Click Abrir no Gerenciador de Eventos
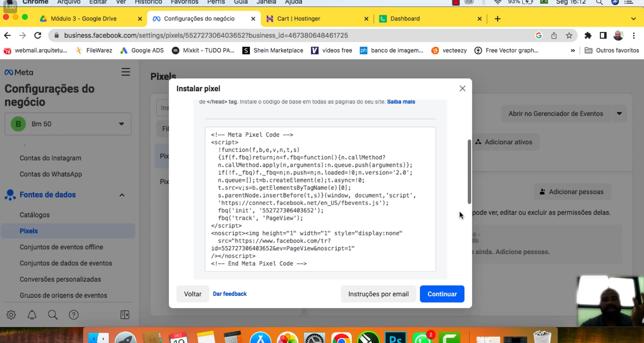 click(x=556, y=114)
